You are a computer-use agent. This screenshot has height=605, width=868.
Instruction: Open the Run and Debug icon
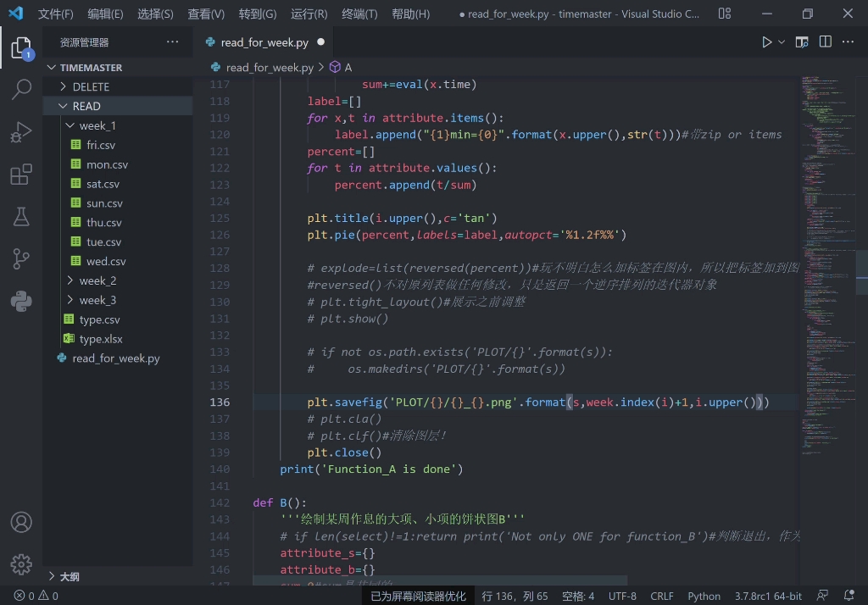21,131
